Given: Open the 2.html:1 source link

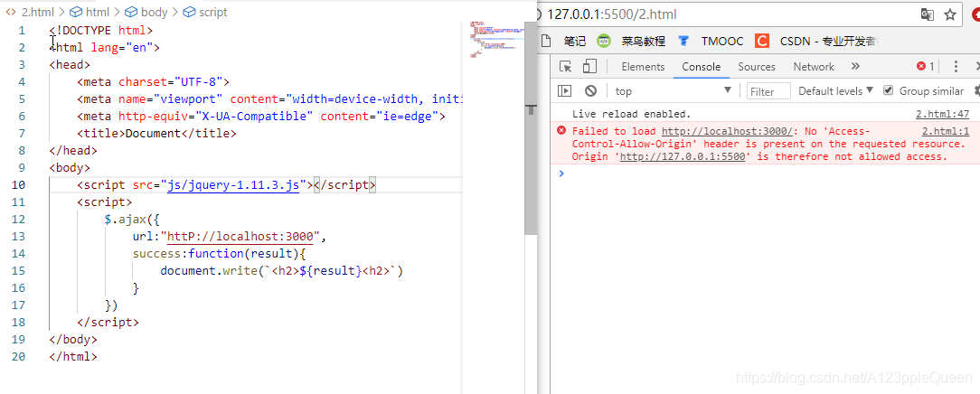Looking at the screenshot, I should 945,131.
